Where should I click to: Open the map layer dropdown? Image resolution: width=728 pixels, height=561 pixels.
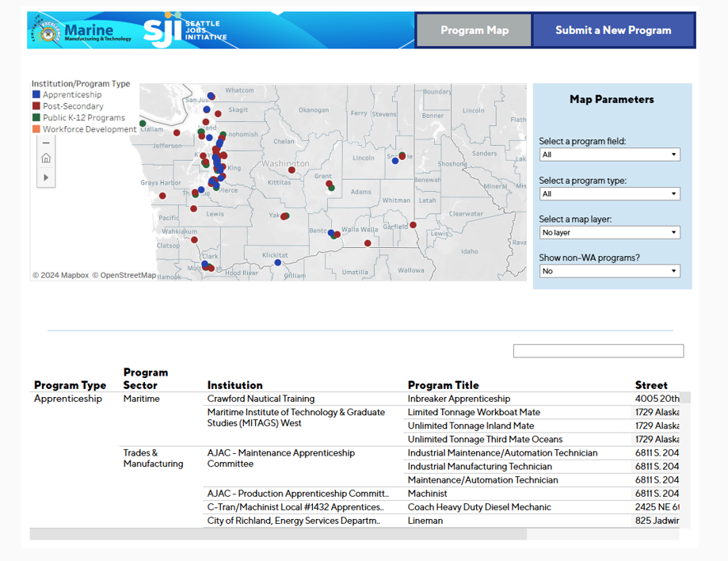click(x=608, y=233)
